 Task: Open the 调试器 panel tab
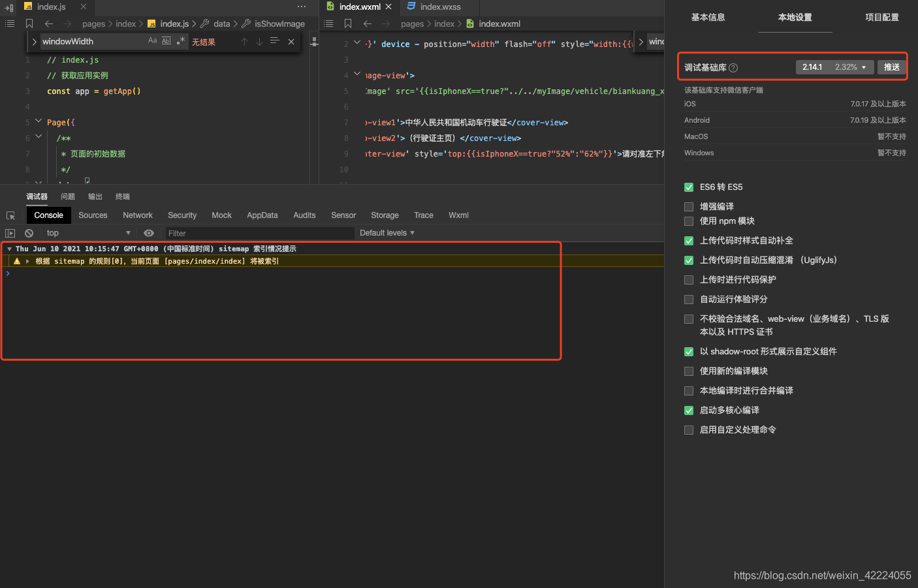point(37,196)
